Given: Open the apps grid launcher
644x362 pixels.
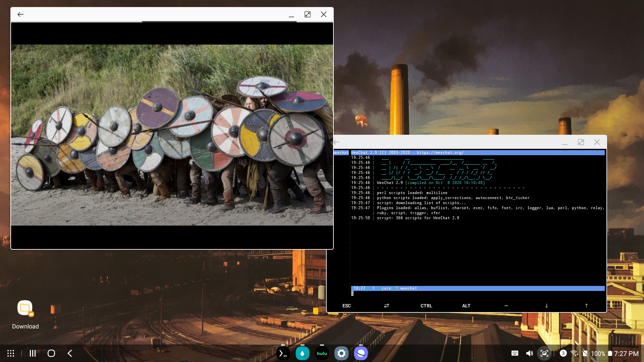Looking at the screenshot, I should click(11, 353).
